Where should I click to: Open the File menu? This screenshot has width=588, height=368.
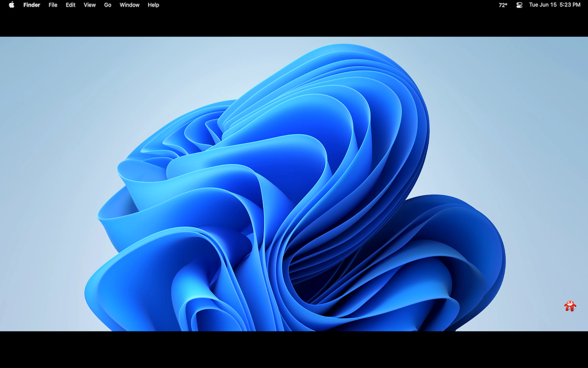coord(53,5)
